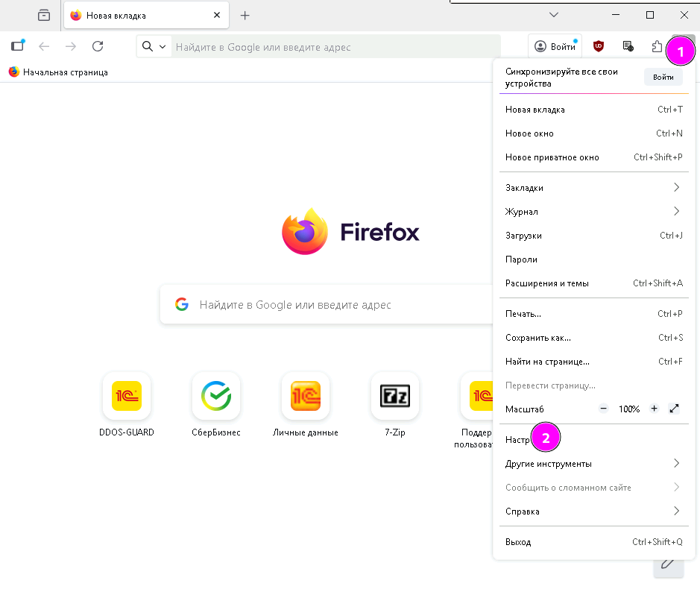Screen dimensions: 700x595
Task: Open the Extensions puzzle-piece menu
Action: pyautogui.click(x=657, y=46)
